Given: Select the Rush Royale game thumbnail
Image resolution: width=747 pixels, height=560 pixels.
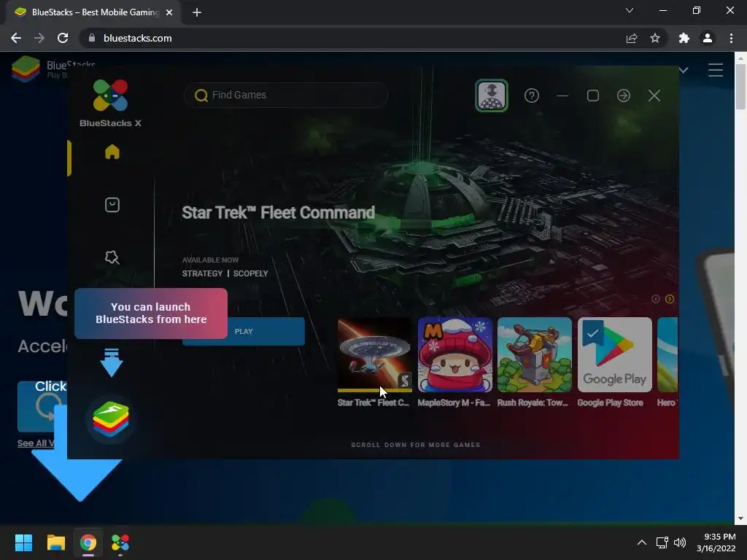Looking at the screenshot, I should 535,355.
